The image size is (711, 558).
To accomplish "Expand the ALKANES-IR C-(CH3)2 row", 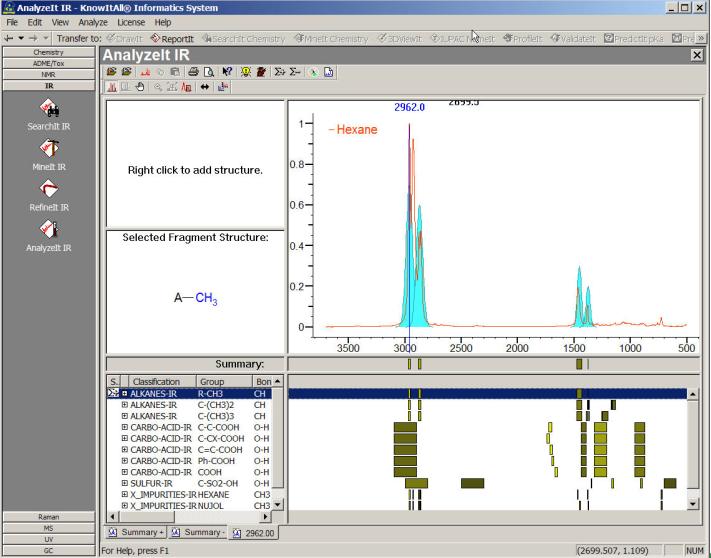I will [x=125, y=405].
